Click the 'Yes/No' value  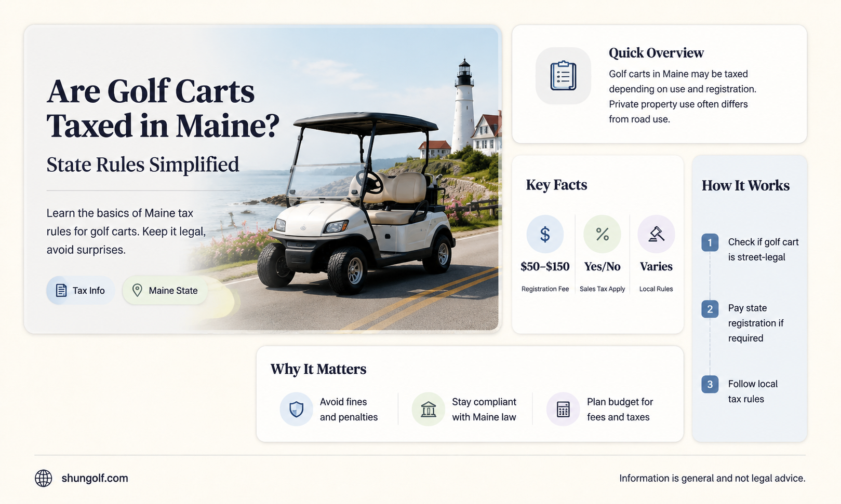602,266
